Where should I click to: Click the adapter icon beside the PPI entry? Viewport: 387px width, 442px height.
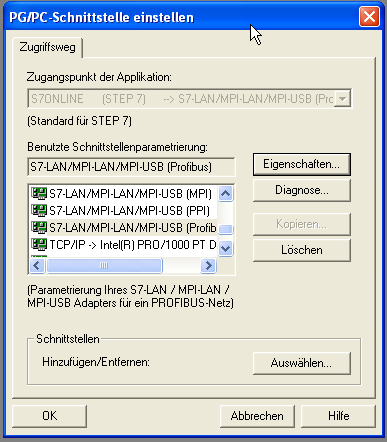pyautogui.click(x=39, y=211)
